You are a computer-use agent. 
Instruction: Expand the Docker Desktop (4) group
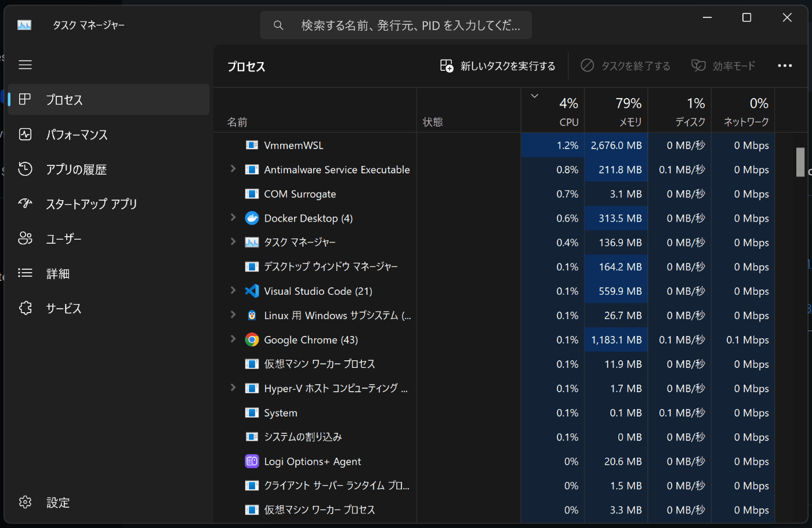pos(233,218)
